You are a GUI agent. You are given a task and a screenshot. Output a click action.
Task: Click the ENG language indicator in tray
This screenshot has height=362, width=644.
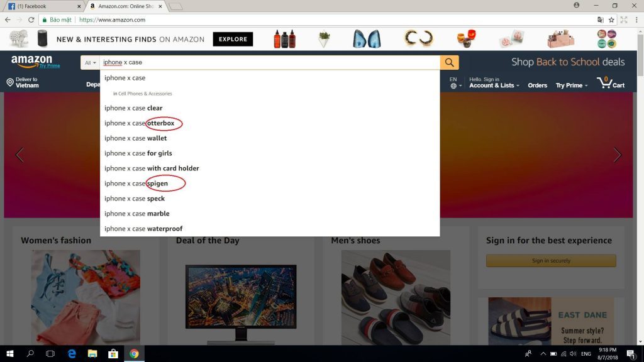tap(586, 353)
